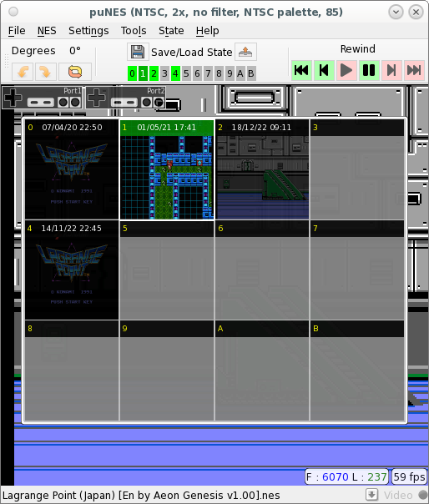This screenshot has height=504, width=429.
Task: Open the State menu
Action: click(171, 31)
